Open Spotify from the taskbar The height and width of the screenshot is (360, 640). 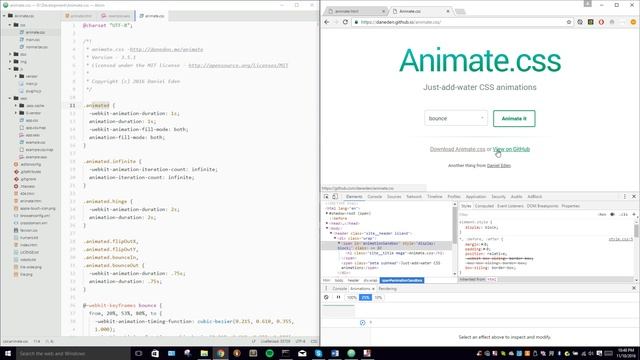tap(269, 353)
